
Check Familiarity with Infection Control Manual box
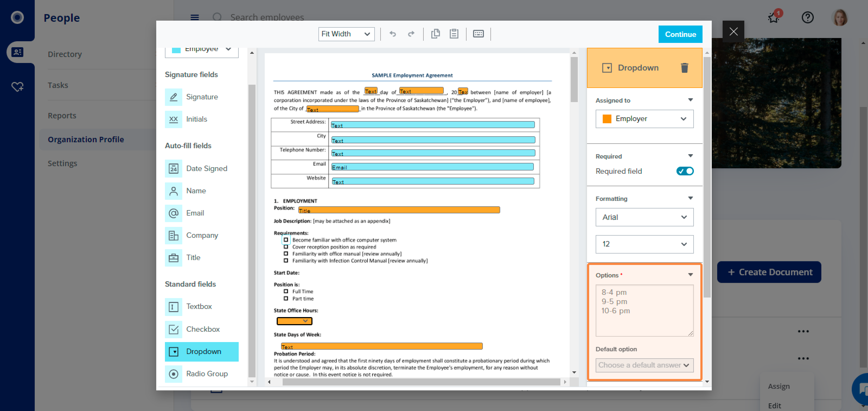tap(286, 261)
